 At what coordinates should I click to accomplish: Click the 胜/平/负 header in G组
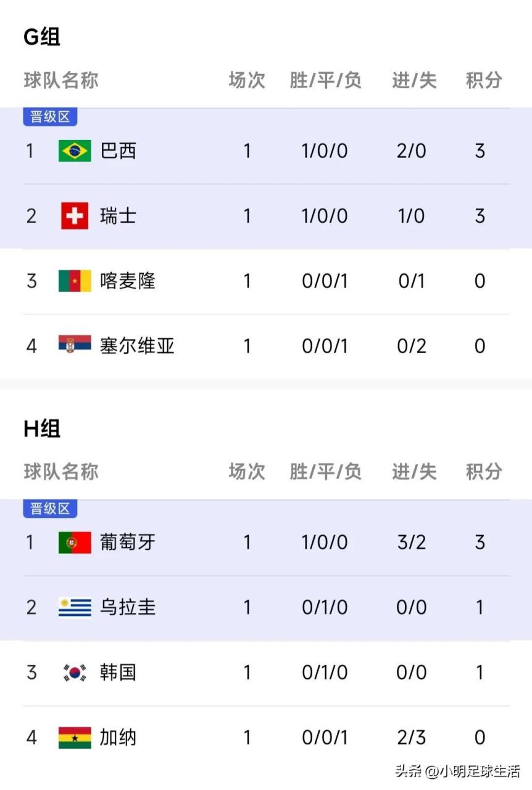pos(325,80)
